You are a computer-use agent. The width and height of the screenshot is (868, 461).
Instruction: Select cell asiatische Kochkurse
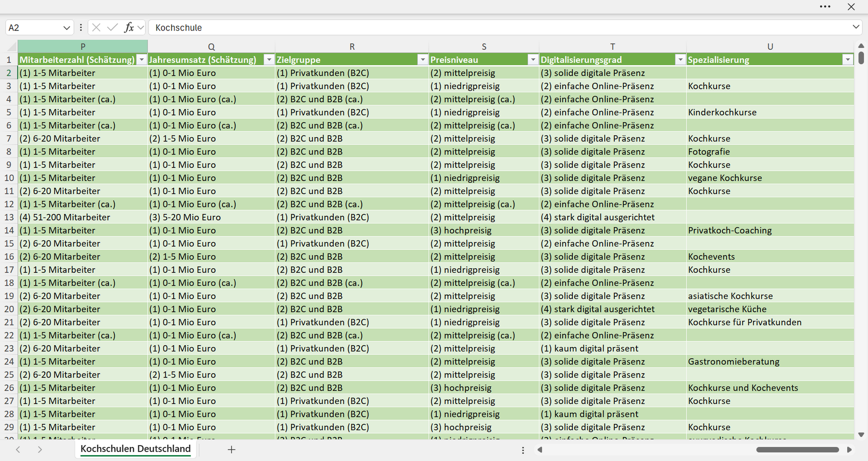point(770,296)
